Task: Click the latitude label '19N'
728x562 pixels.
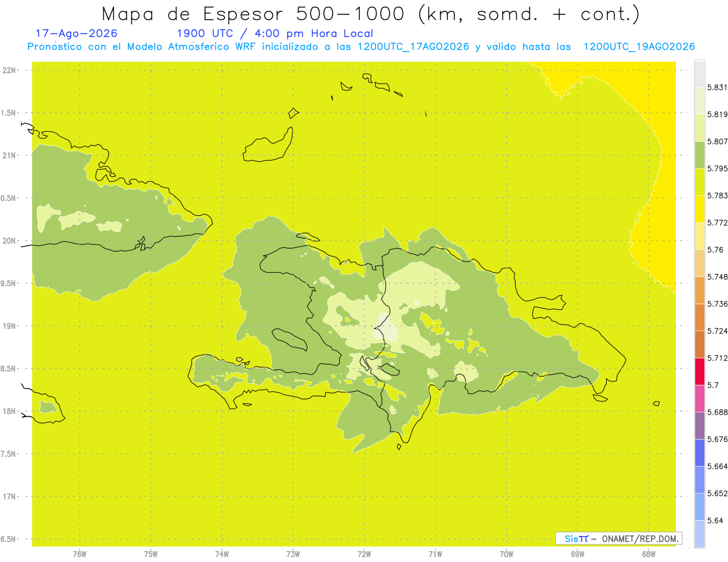Action: click(x=9, y=326)
